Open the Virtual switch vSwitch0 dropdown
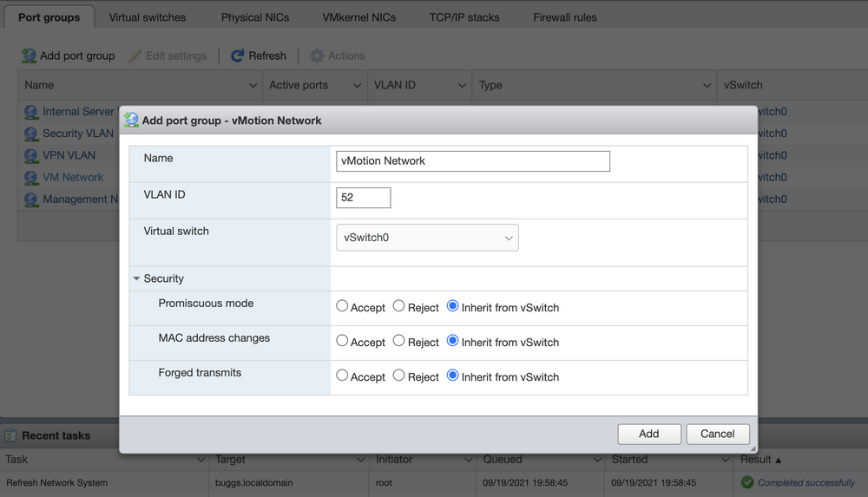The image size is (868, 497). [427, 238]
